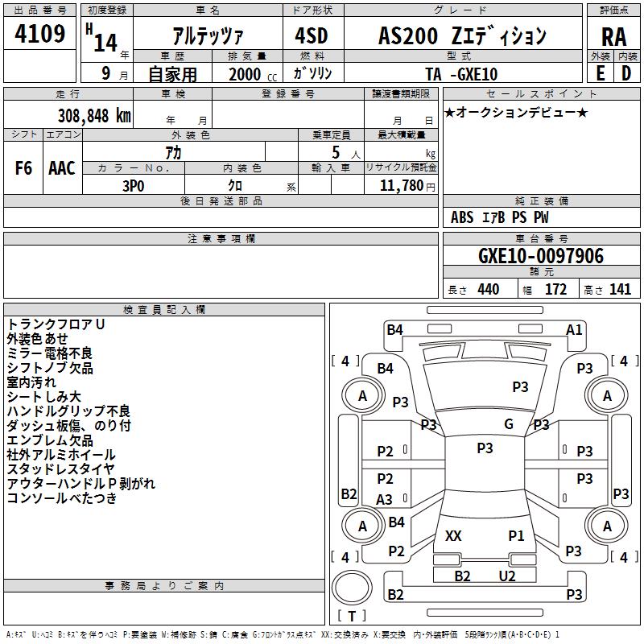Click exterior grade E
Screen dimensions: 644x644
(601, 73)
